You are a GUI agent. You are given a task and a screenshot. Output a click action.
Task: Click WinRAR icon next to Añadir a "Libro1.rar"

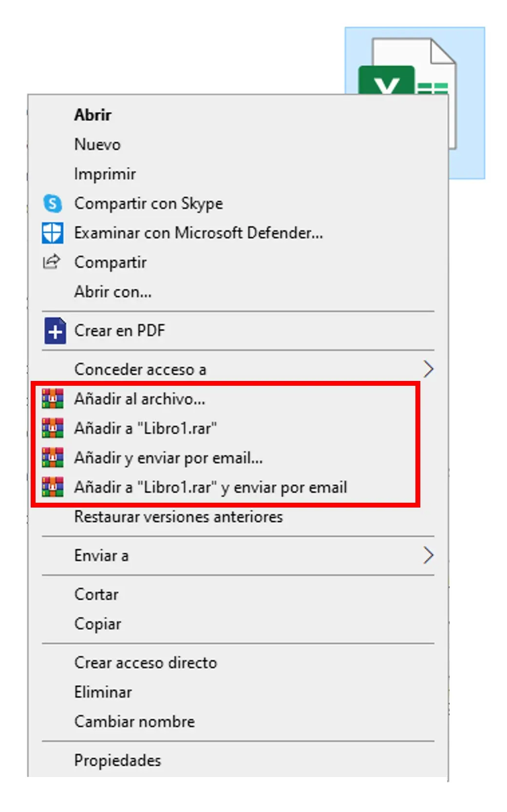[53, 428]
